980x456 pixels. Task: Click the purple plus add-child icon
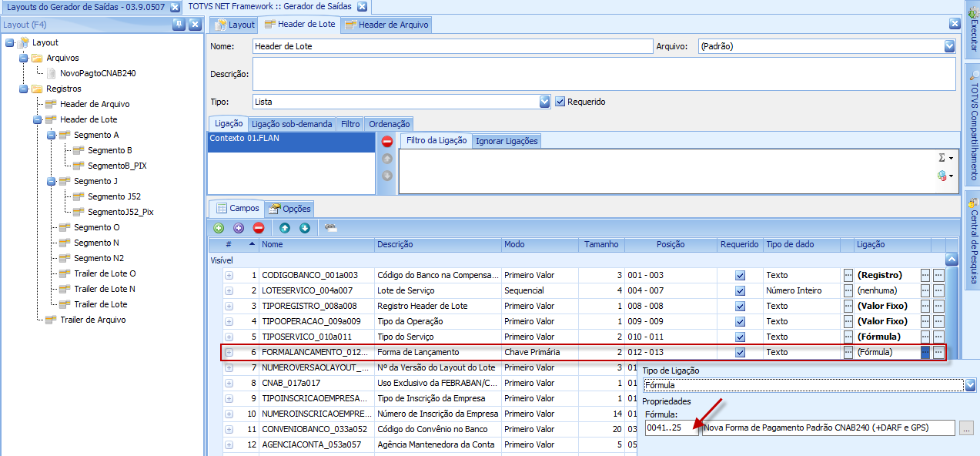[239, 228]
